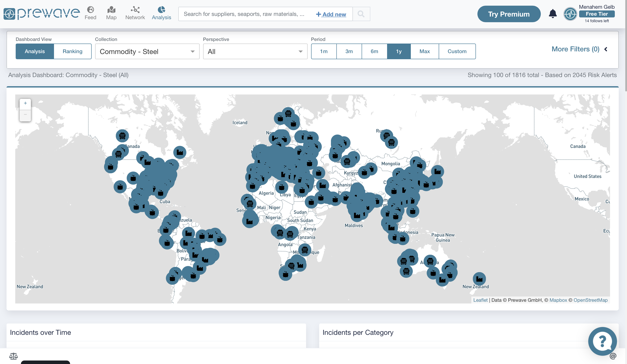The image size is (627, 364).
Task: Click the factory marker near New Zealand
Action: (x=479, y=279)
